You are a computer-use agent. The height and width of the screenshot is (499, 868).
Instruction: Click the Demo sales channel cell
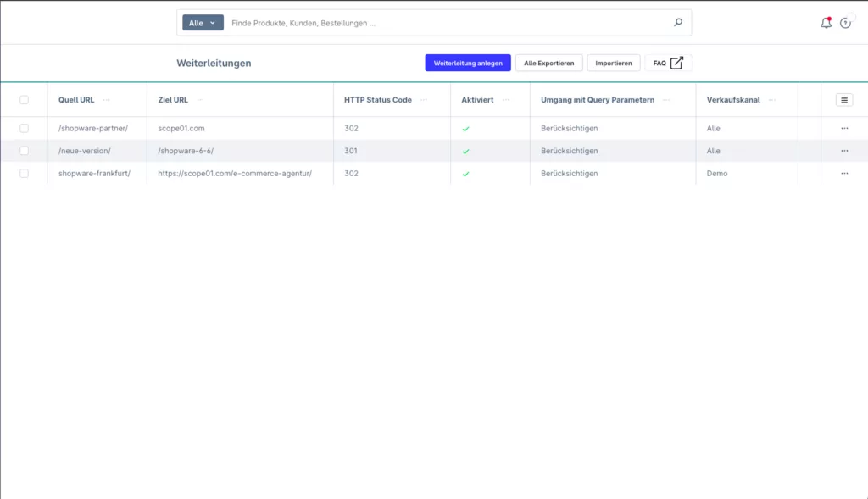coord(717,174)
